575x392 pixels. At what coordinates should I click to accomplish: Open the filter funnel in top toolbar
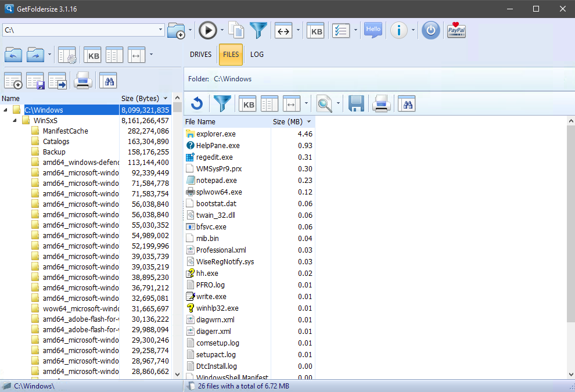coord(258,30)
